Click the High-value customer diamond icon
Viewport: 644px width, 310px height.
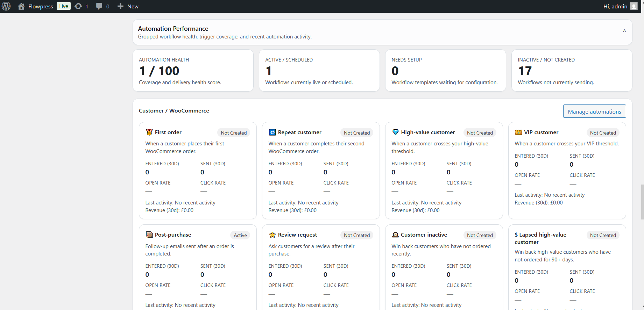tap(396, 132)
